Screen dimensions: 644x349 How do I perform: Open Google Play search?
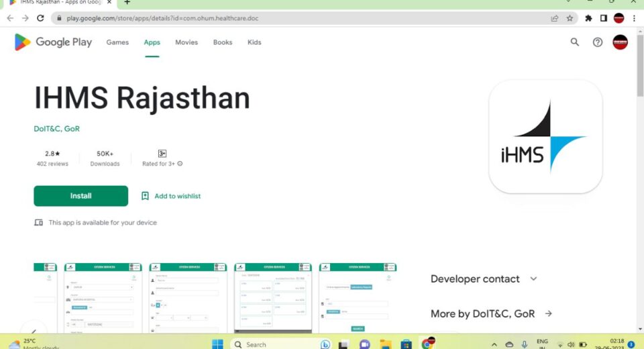point(574,42)
